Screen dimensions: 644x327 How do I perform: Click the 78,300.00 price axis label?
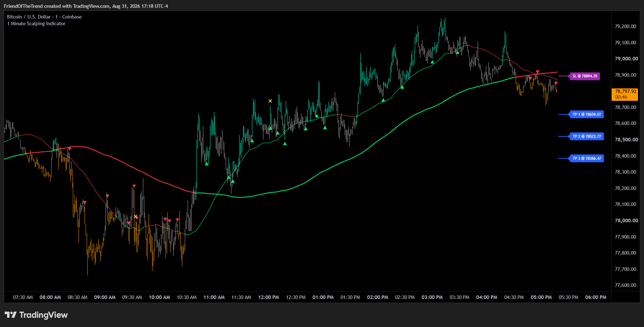pyautogui.click(x=626, y=172)
